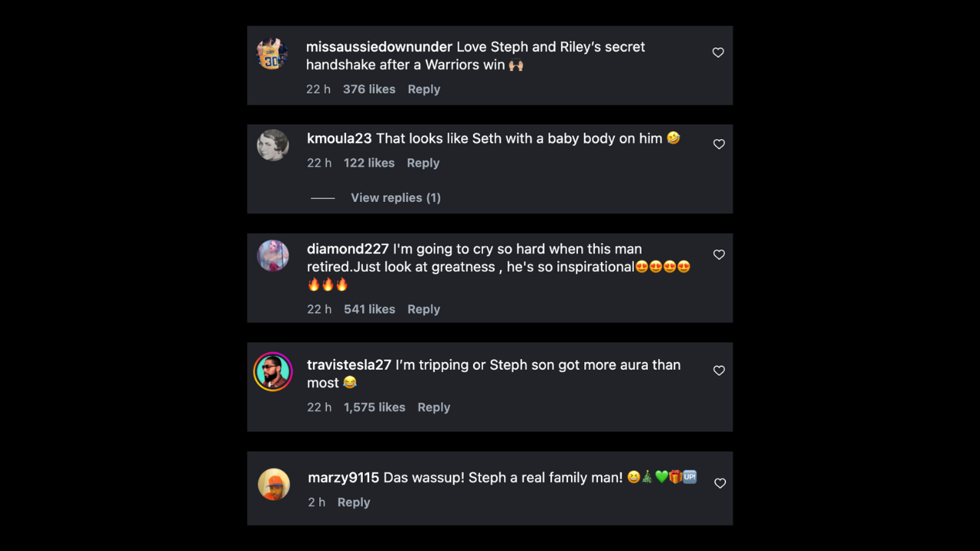
Task: Open missaussiedownunder's profile picture
Action: (x=272, y=54)
